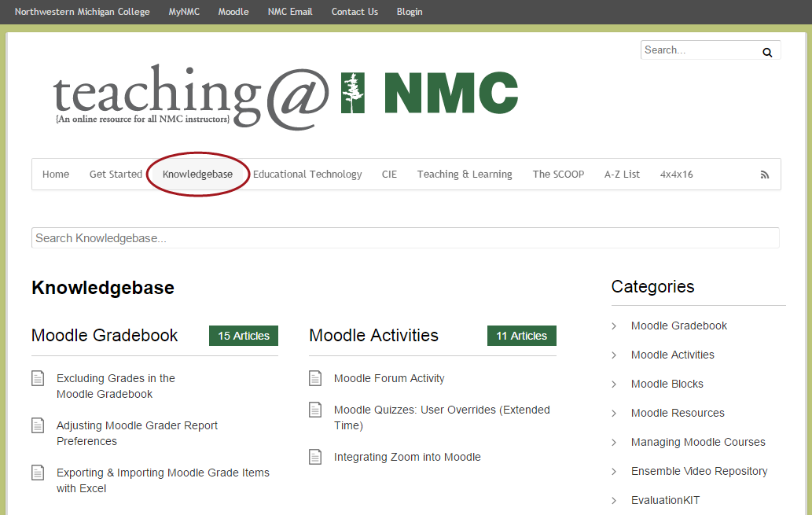This screenshot has width=812, height=515.
Task: Open the CIE menu item
Action: click(389, 174)
